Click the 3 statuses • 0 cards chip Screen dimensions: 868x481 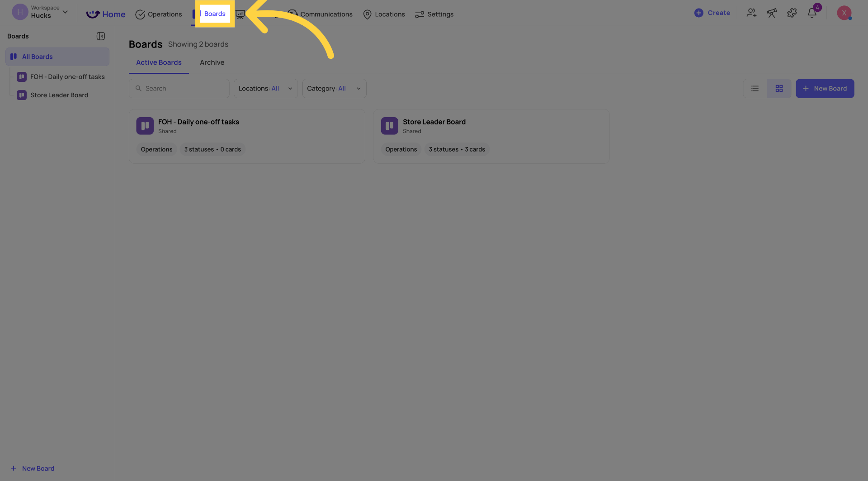[x=212, y=149]
